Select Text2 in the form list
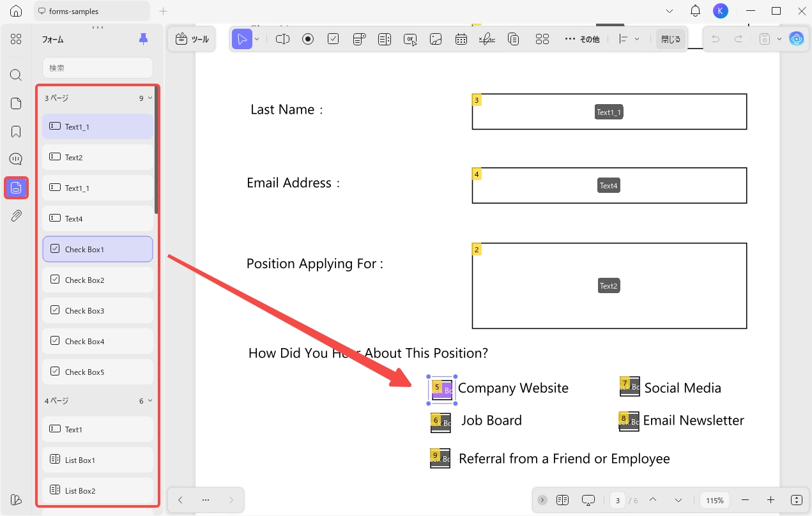 click(98, 157)
